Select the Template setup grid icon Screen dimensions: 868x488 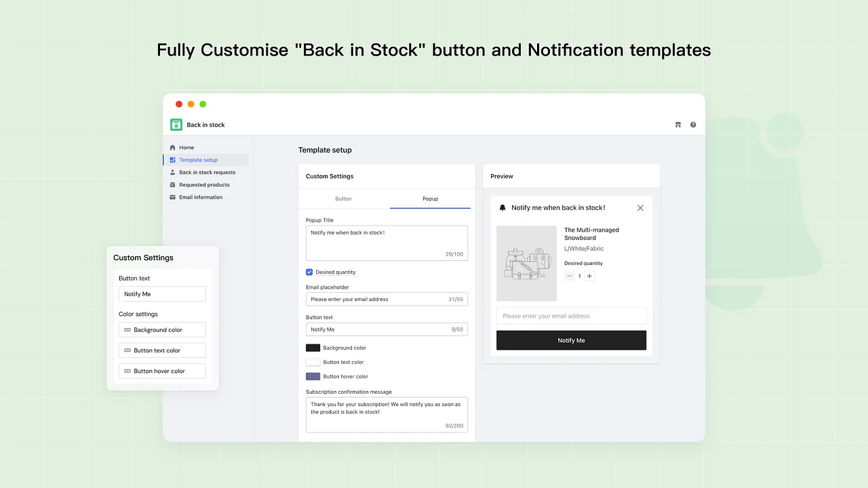172,159
